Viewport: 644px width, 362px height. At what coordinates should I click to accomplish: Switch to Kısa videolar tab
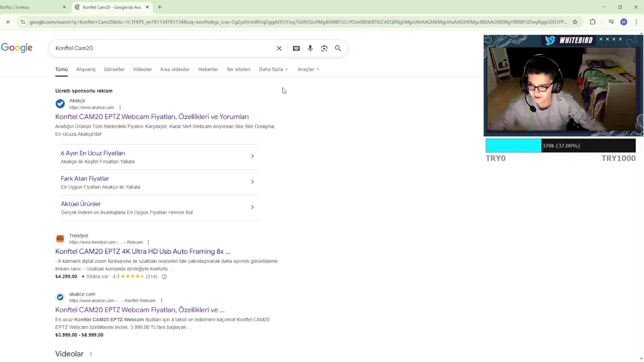click(175, 69)
